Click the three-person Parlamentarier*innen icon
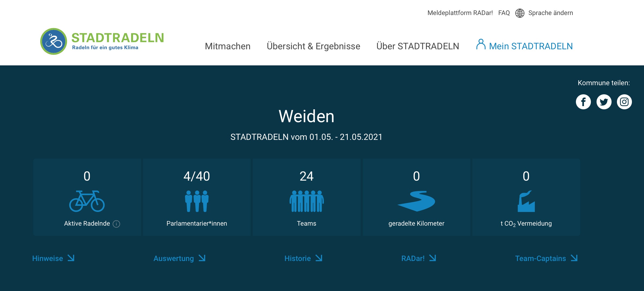 pos(197,201)
